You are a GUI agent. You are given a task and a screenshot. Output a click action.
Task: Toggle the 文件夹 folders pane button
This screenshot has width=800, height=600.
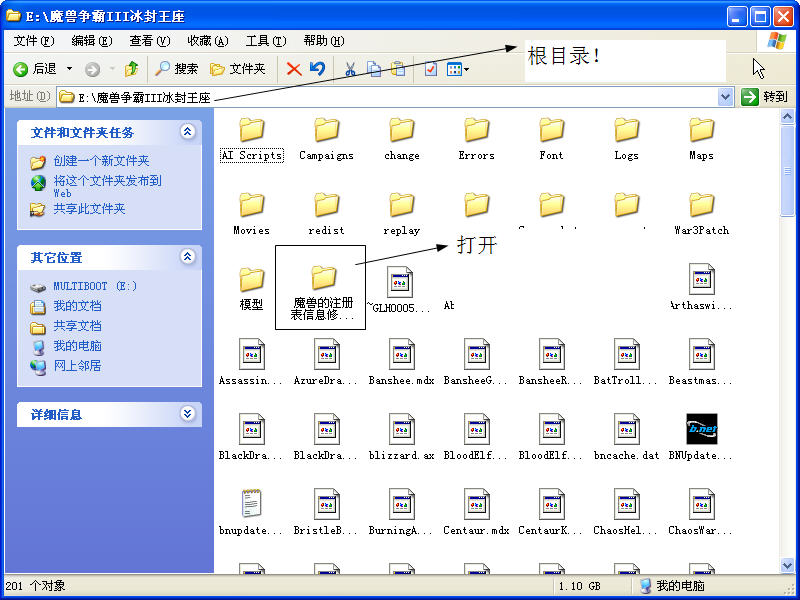(x=237, y=69)
